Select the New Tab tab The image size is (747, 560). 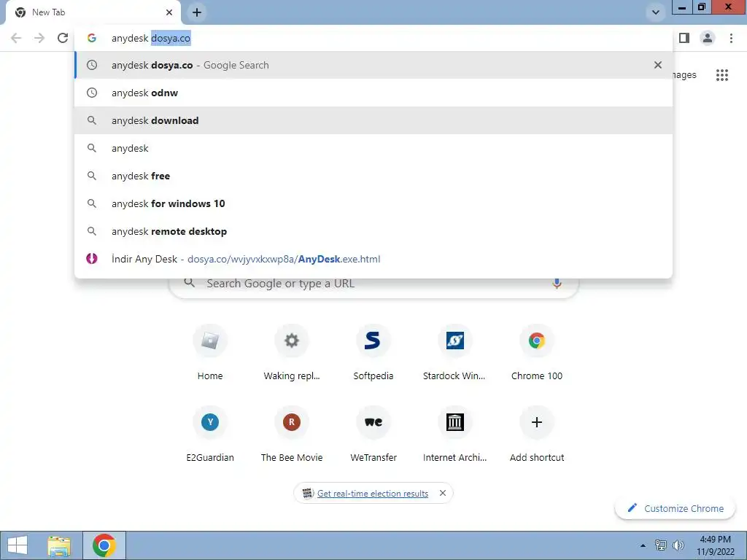pos(93,12)
